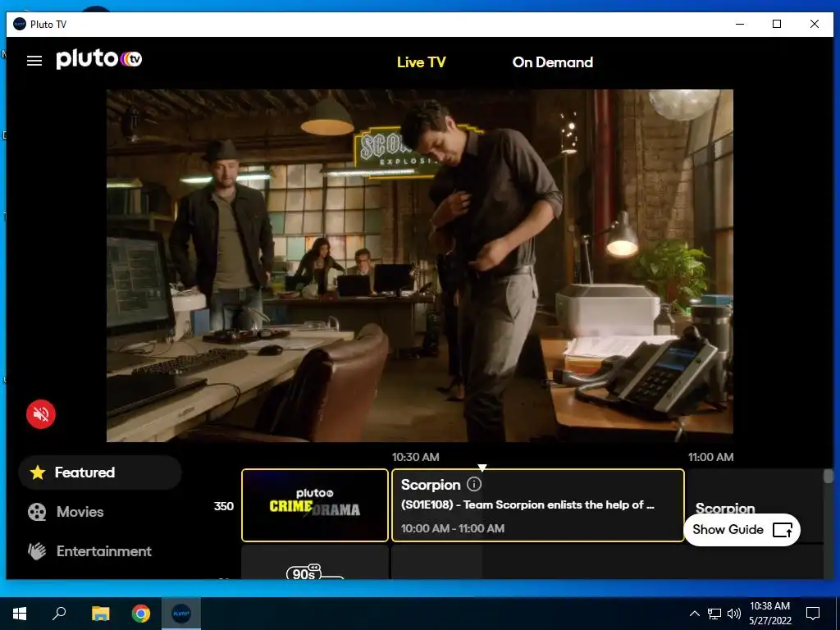
Task: Minimize the Pluto TV window
Action: [x=740, y=24]
